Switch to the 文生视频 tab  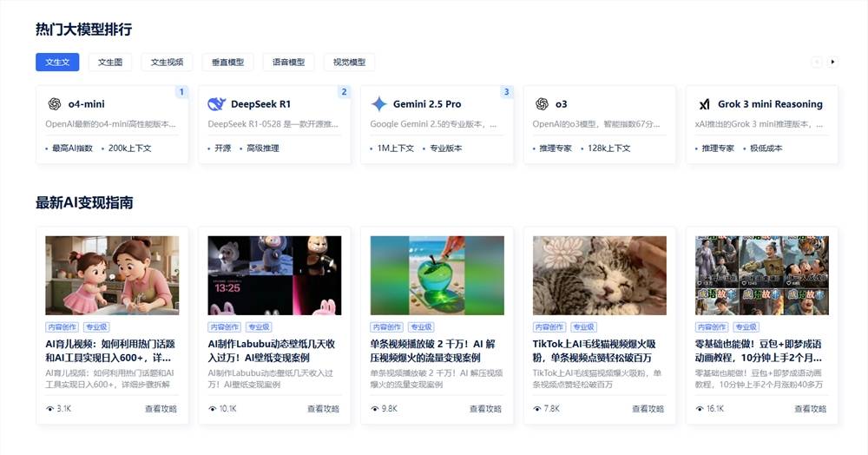168,62
